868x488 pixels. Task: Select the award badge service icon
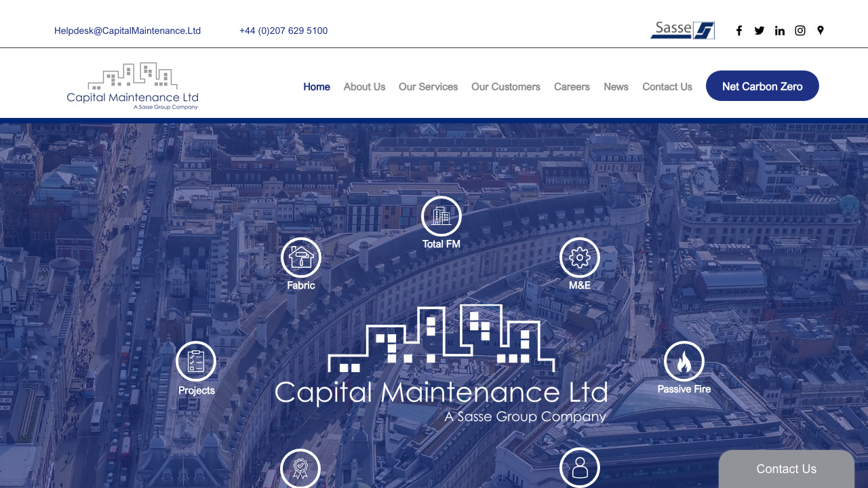pos(300,468)
